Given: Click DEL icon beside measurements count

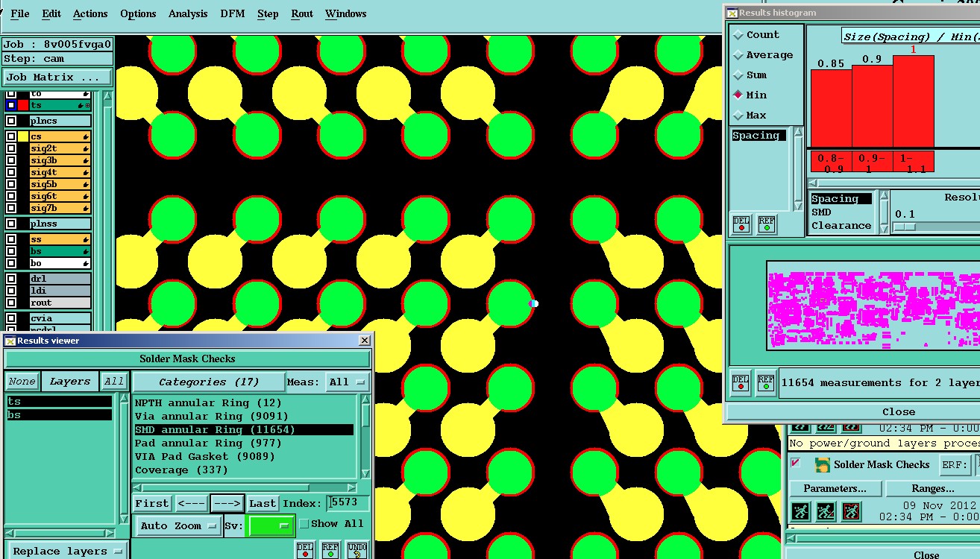Looking at the screenshot, I should tap(741, 382).
